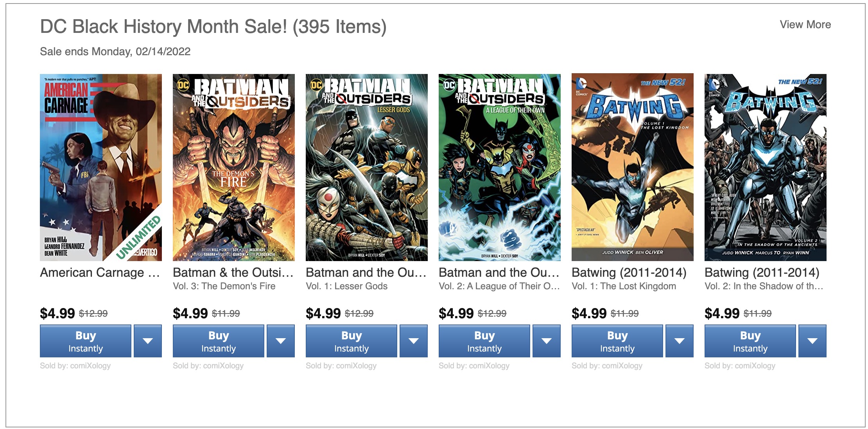Open the American Carnage cover thumbnail
This screenshot has height=429, width=868.
tap(101, 168)
